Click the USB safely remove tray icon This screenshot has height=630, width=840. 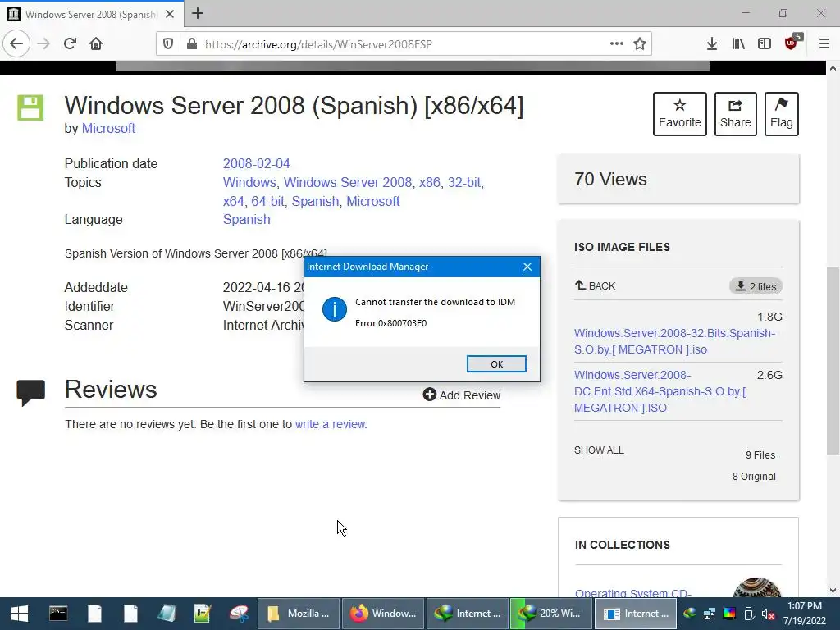[749, 614]
